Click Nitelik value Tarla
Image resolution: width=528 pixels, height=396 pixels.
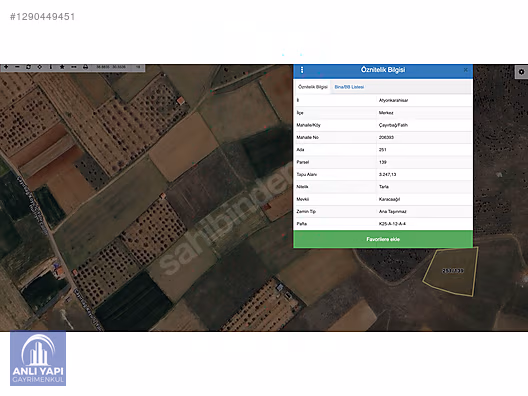click(x=384, y=187)
